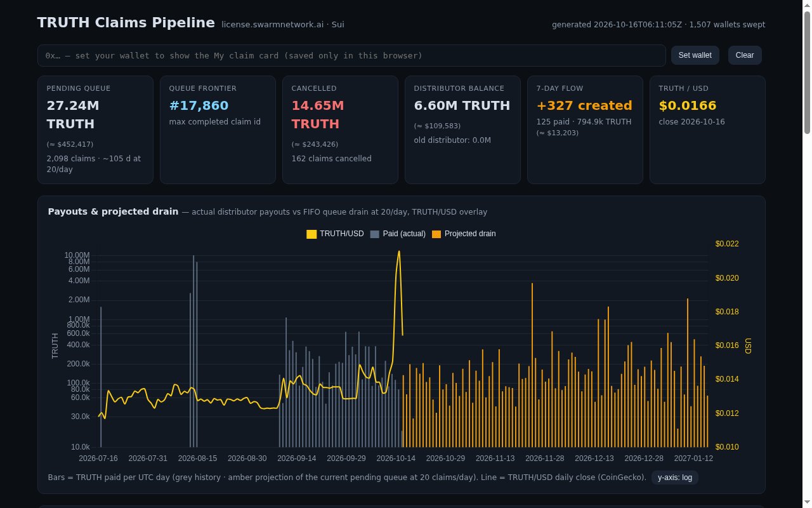The width and height of the screenshot is (812, 508).
Task: Click the DISTRIBUTOR BALANCE card label
Action: tap(459, 88)
